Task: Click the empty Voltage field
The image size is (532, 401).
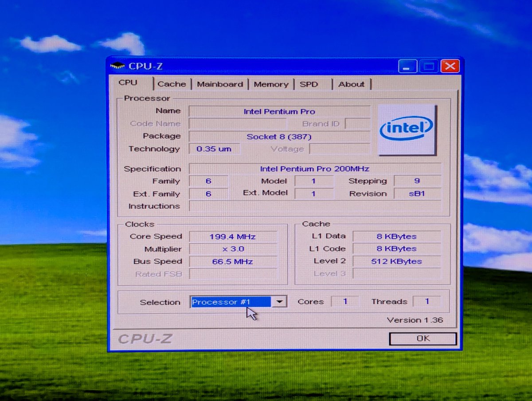Action: [340, 149]
